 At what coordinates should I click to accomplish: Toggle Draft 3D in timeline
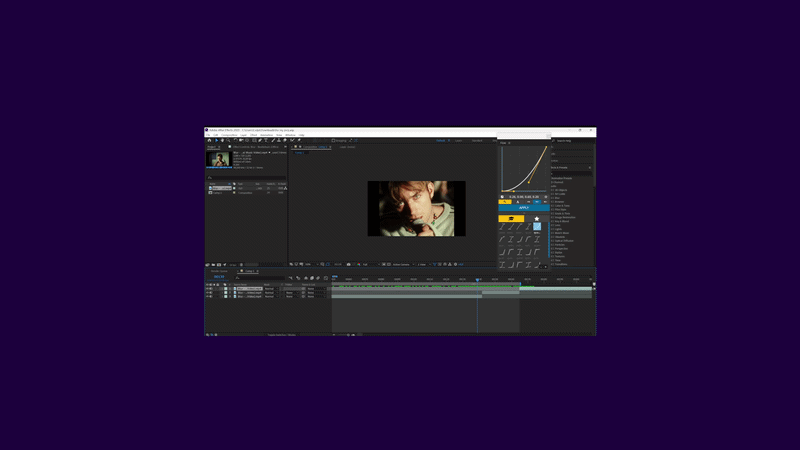(x=298, y=278)
